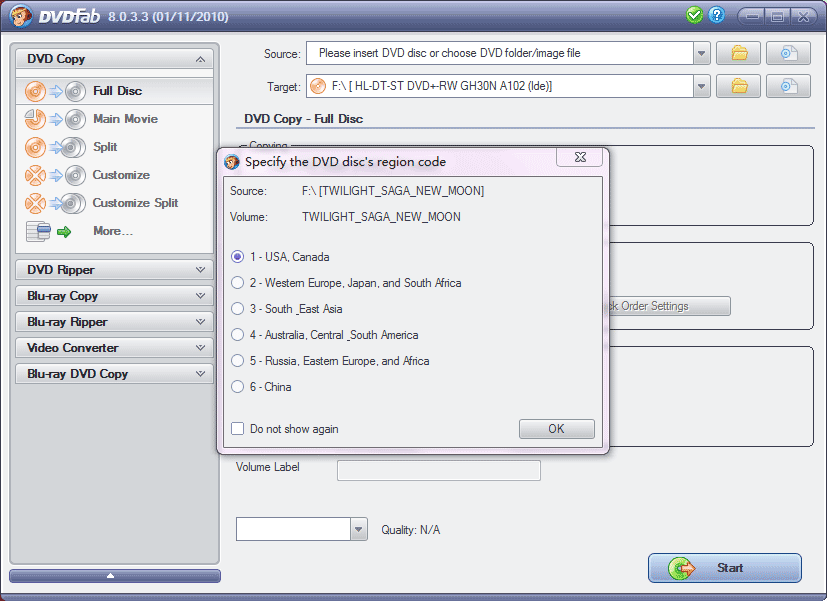This screenshot has height=601, width=827.
Task: Browse Target folder with folder icon
Action: click(x=738, y=86)
